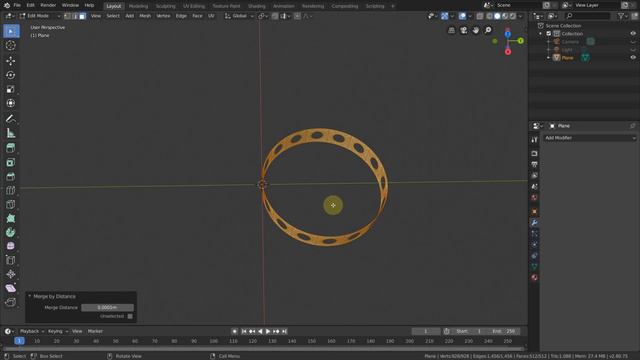Jump to the start frame
The height and width of the screenshot is (360, 640).
click(244, 331)
